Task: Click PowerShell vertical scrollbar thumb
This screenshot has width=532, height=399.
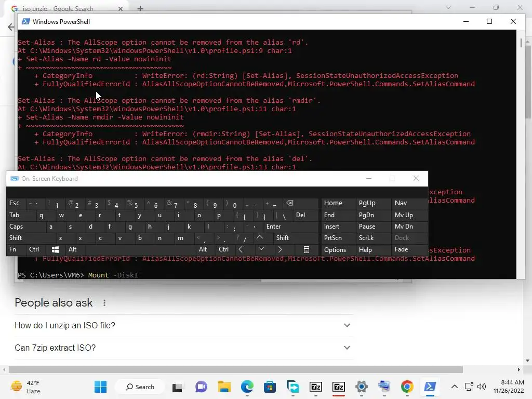Action: (x=521, y=43)
